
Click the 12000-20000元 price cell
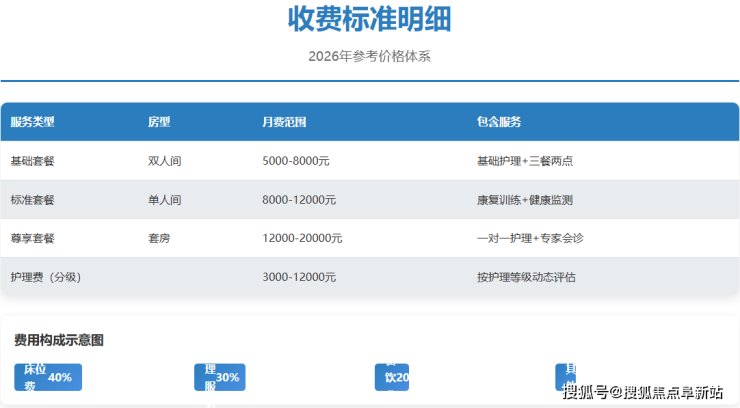tap(302, 239)
